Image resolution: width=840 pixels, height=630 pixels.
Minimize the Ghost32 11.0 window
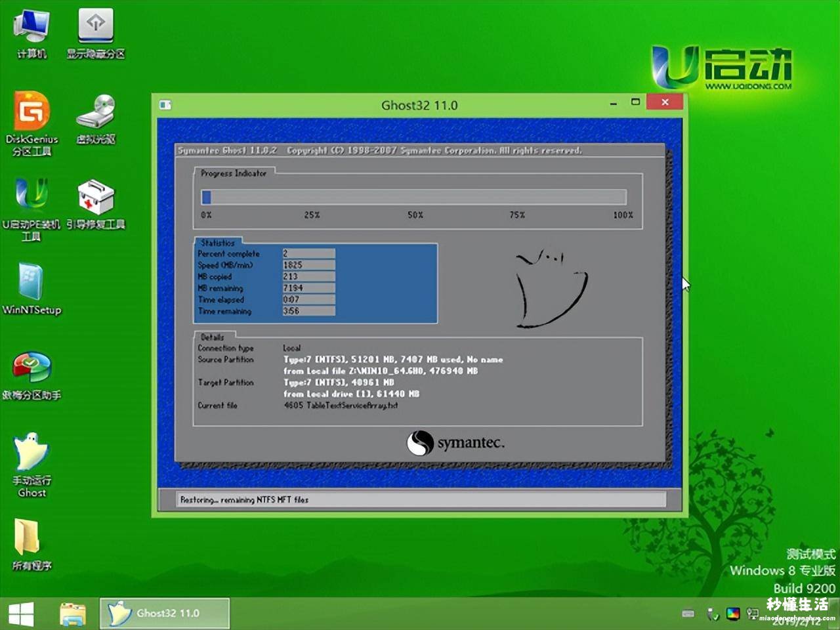tap(613, 103)
